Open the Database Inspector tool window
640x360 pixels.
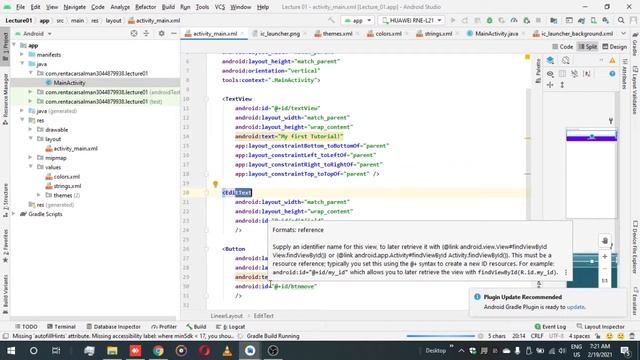[113, 327]
